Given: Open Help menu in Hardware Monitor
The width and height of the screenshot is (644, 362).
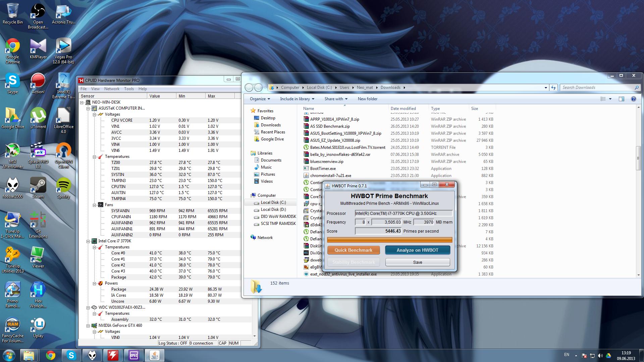Looking at the screenshot, I should point(143,89).
